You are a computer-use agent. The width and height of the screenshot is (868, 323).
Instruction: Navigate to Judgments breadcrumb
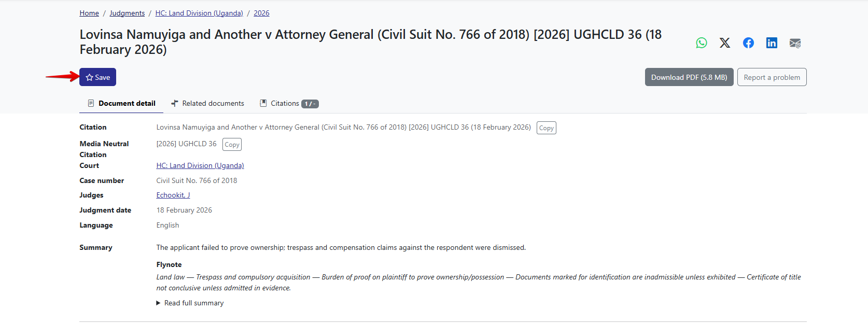point(127,13)
